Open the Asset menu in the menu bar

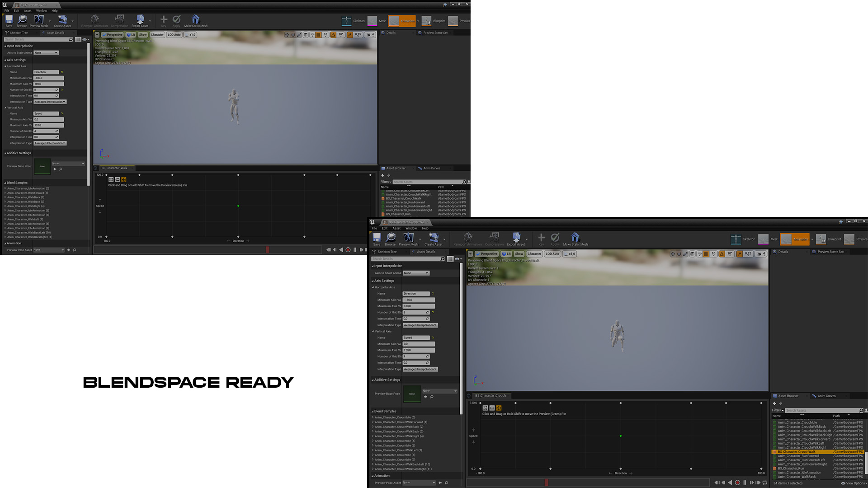point(396,228)
